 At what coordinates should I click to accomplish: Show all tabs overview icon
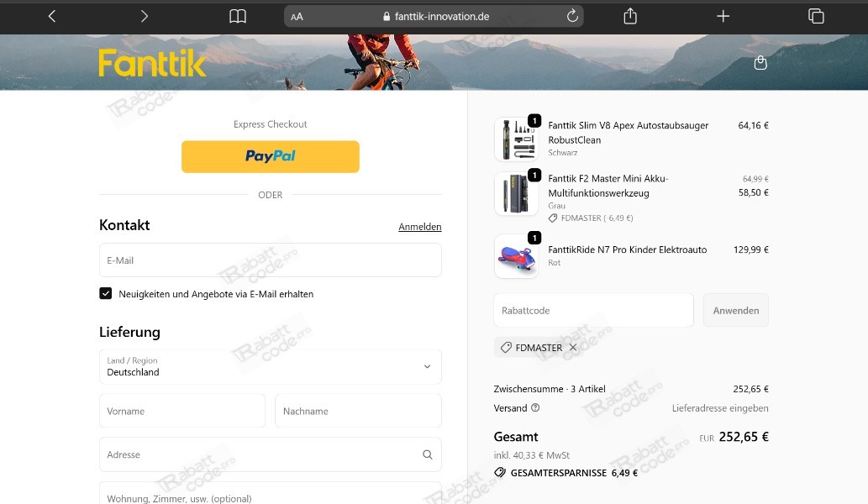(x=816, y=16)
